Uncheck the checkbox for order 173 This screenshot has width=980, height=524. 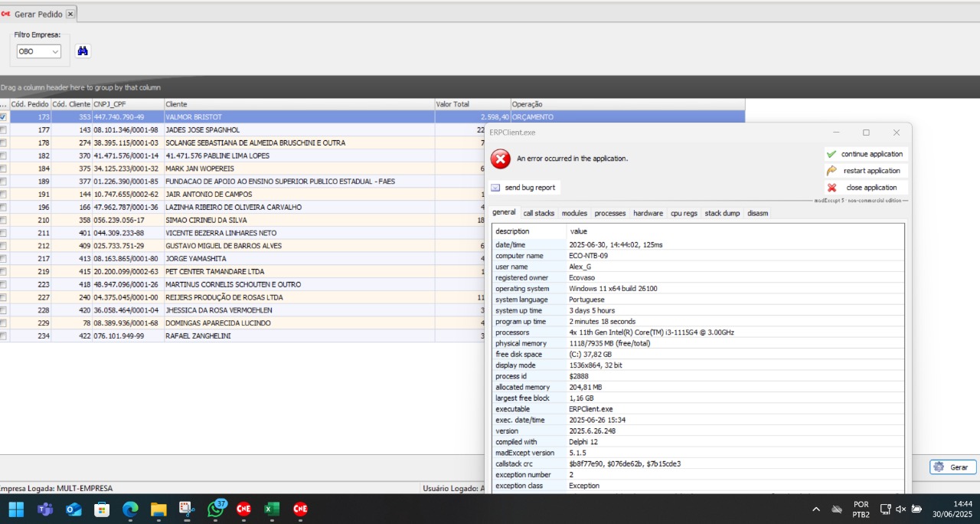[4, 117]
